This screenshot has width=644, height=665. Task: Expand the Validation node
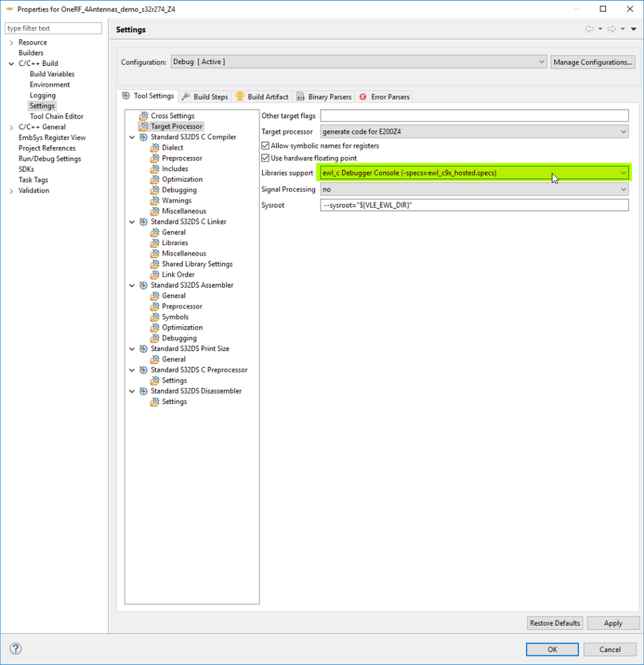click(x=11, y=191)
